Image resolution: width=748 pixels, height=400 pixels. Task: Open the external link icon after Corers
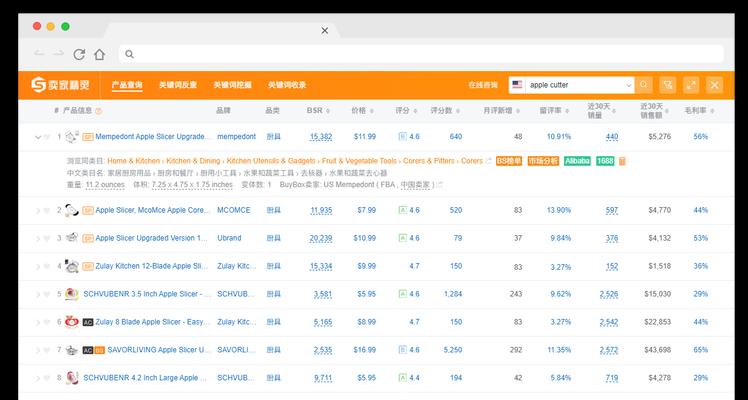[x=488, y=161]
